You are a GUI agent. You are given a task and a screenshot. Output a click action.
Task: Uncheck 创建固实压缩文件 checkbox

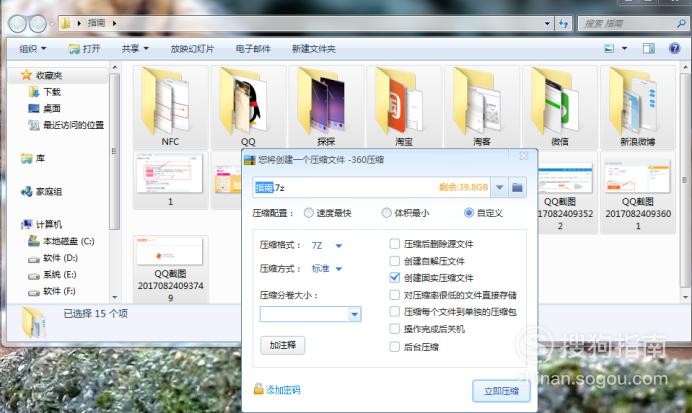[395, 278]
